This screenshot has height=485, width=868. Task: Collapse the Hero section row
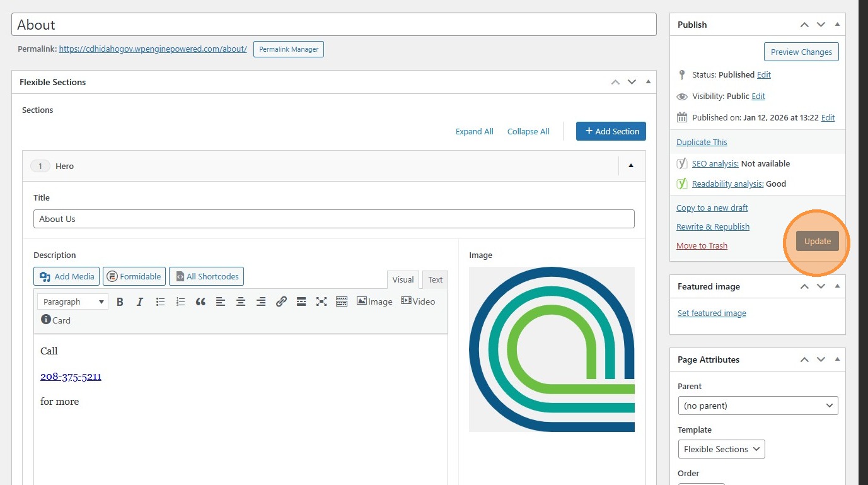click(x=631, y=166)
